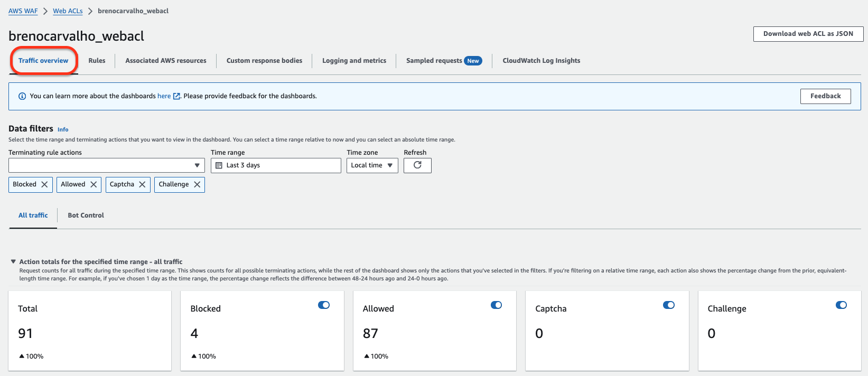Toggle the Allowed action switch
Viewport: 868px width, 376px height.
click(496, 305)
